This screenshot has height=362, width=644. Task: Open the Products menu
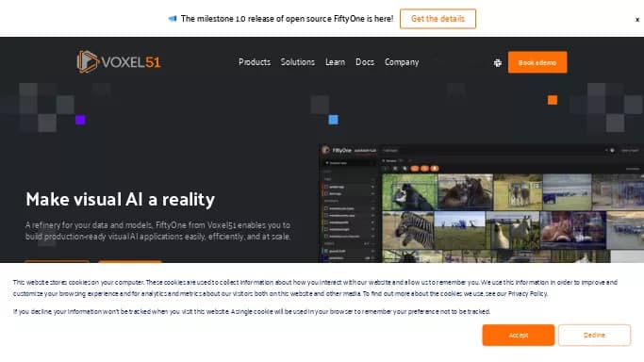[255, 62]
